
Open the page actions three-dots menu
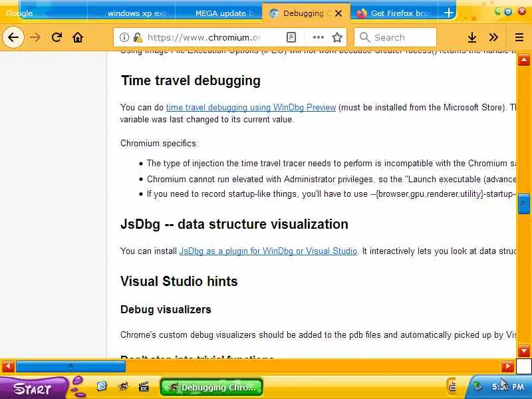coord(319,37)
